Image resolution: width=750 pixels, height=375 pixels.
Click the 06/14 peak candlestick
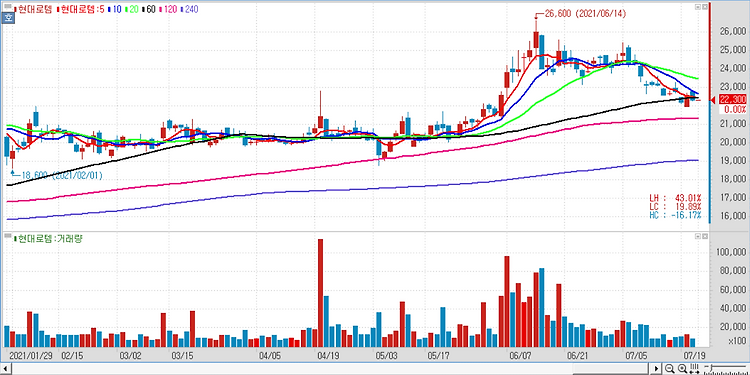(x=536, y=36)
